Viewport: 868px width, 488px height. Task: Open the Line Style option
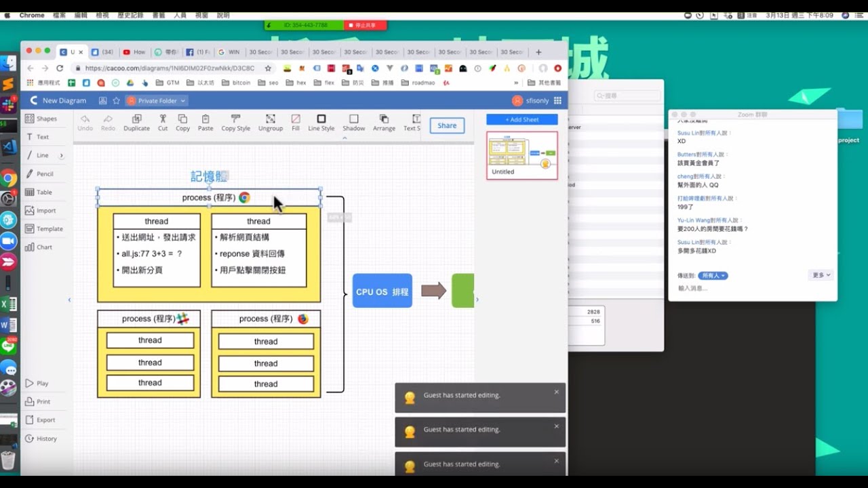point(321,123)
